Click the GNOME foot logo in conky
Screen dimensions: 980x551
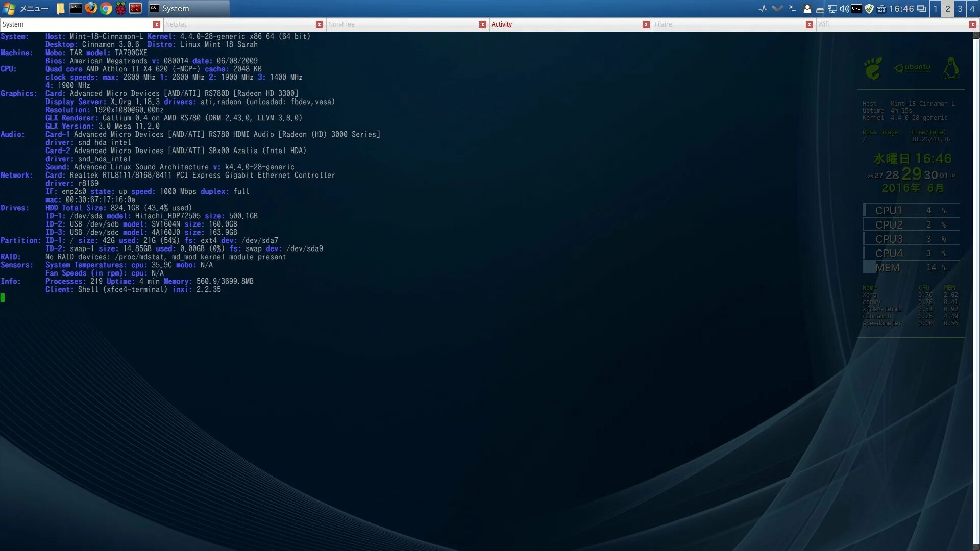[872, 68]
